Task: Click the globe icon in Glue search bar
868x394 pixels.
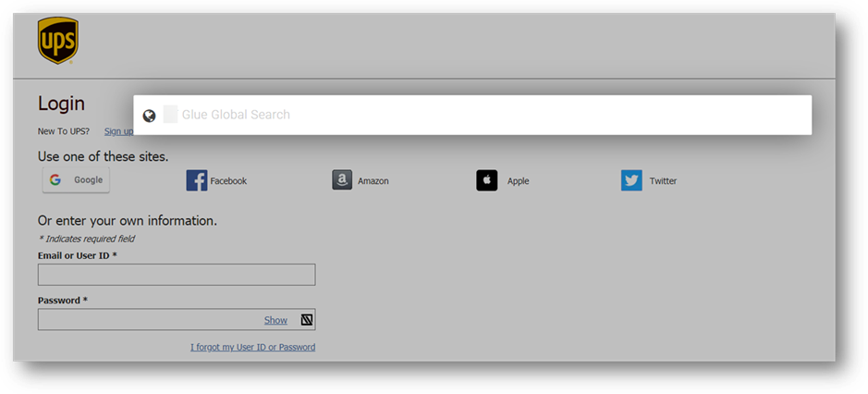Action: tap(149, 116)
